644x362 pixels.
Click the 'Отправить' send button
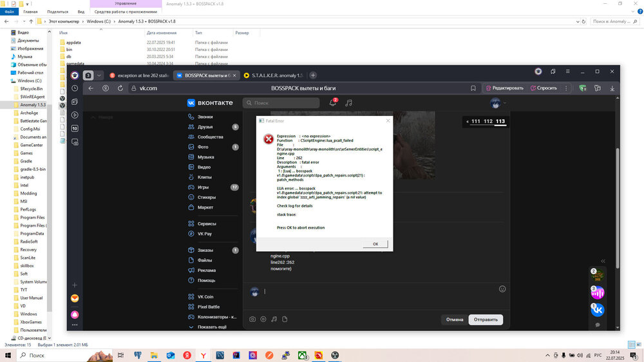(486, 319)
